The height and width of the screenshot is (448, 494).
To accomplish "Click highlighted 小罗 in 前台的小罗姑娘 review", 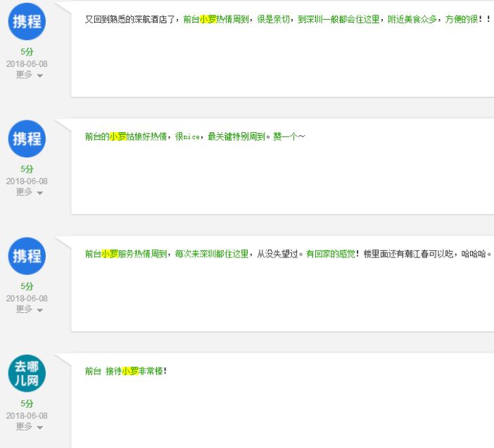I will point(117,136).
